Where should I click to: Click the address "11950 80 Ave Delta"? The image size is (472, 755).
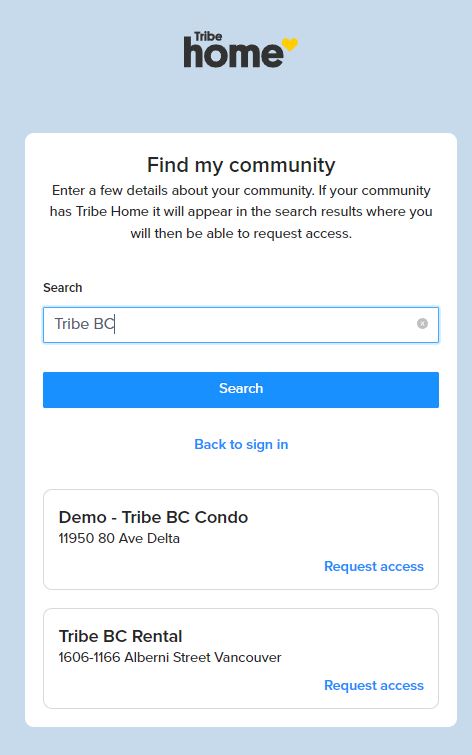coord(119,538)
